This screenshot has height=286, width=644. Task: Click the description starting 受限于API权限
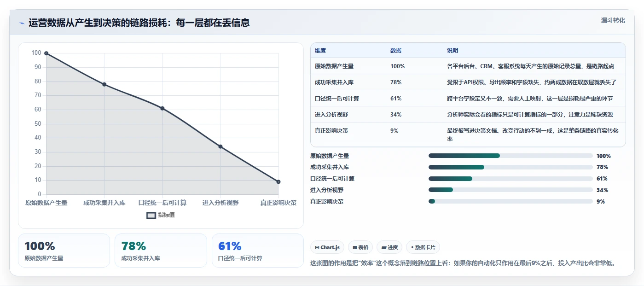pyautogui.click(x=532, y=82)
